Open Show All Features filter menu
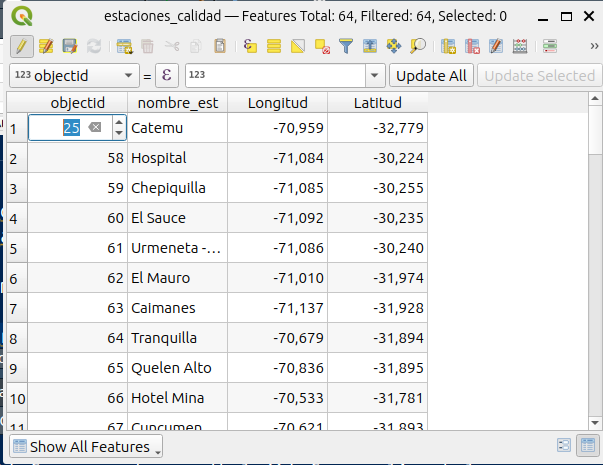Screen dimensions: 603x465 [86, 446]
